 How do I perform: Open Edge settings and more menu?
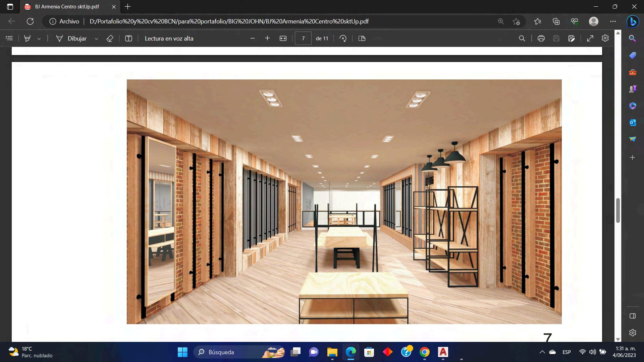tap(613, 21)
